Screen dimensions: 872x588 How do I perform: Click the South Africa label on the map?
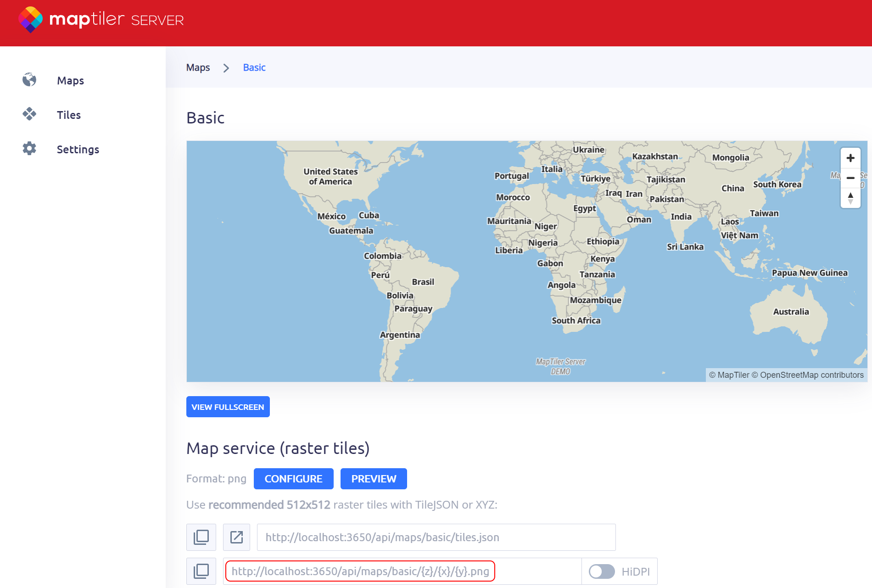click(x=576, y=320)
